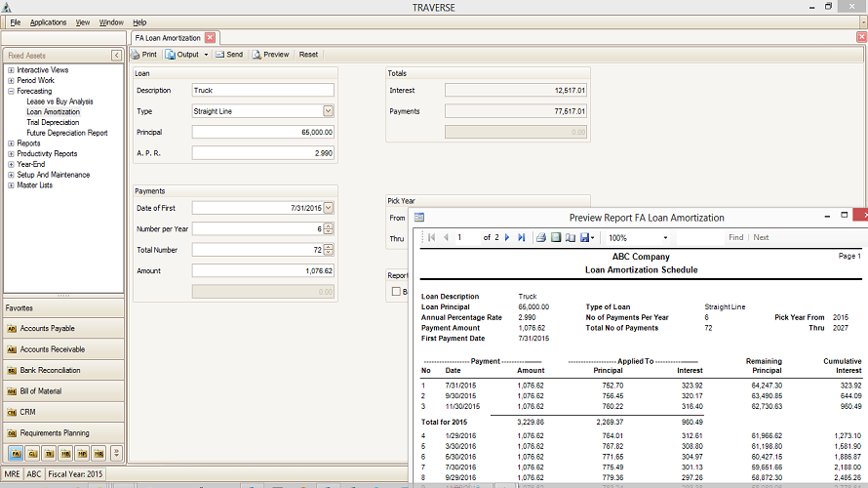Viewport: 868px width, 488px height.
Task: Click the printer icon in the report preview toolbar
Action: pyautogui.click(x=541, y=237)
